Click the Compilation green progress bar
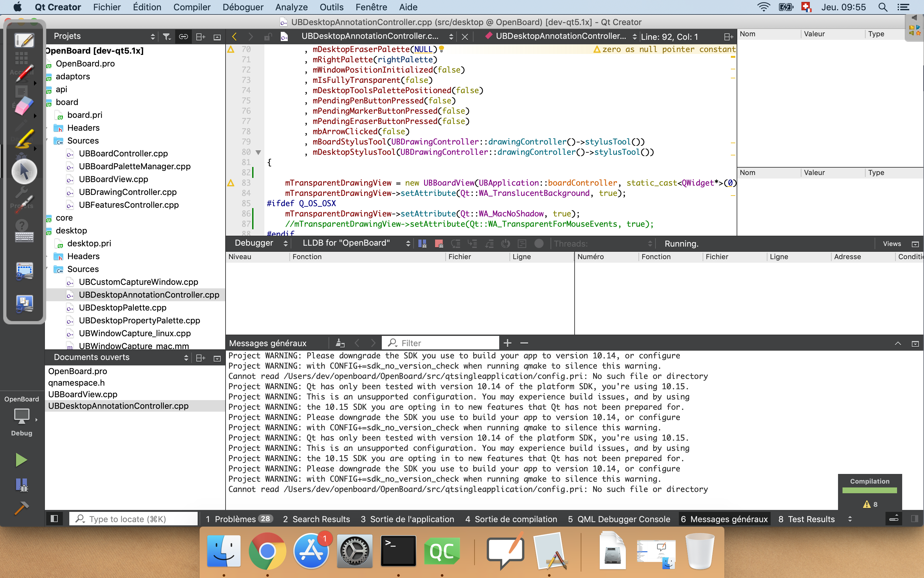Screen dimensions: 924x578 click(869, 490)
